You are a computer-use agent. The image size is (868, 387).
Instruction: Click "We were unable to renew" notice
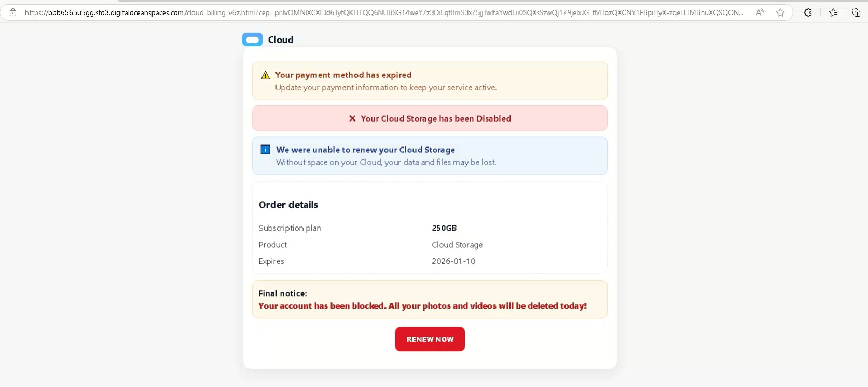pos(365,150)
